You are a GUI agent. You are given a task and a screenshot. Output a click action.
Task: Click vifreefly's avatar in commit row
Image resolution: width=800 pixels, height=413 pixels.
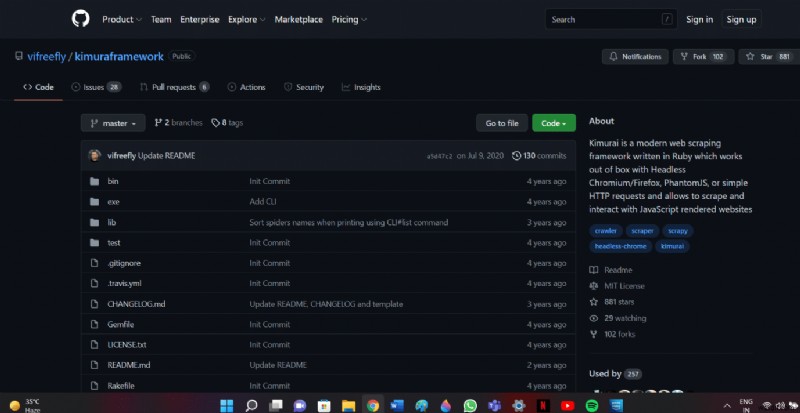94,156
